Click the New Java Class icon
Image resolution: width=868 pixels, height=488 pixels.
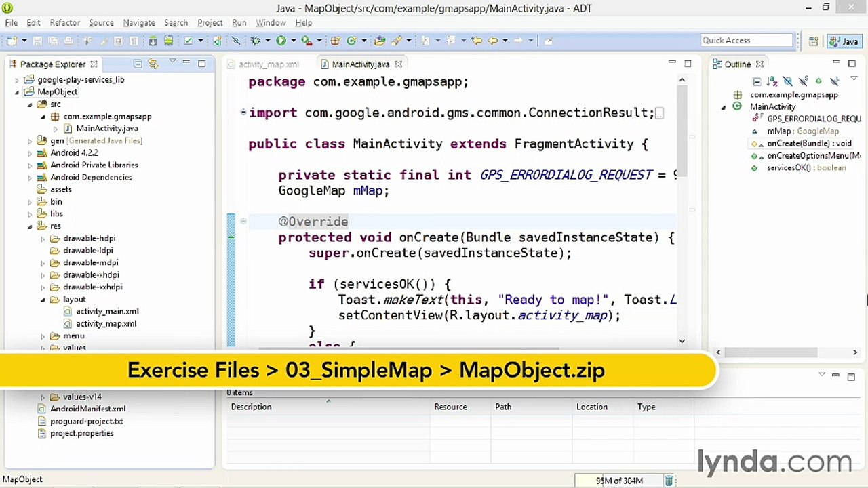click(351, 41)
